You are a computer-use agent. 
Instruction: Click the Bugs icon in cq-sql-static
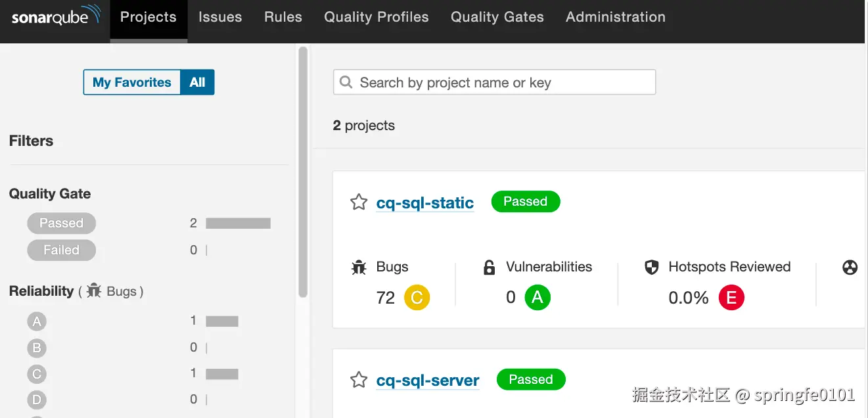pos(359,267)
